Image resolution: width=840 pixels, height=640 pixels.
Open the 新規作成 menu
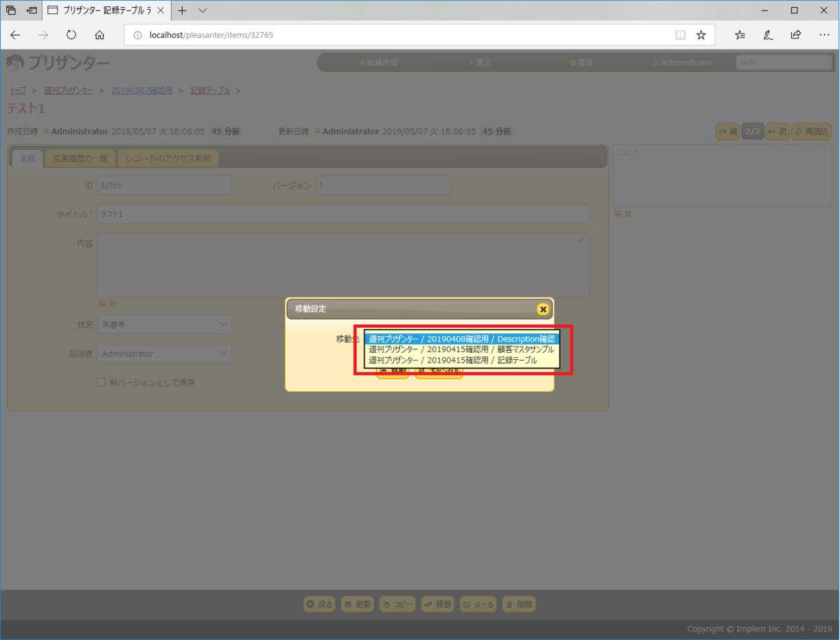point(378,62)
